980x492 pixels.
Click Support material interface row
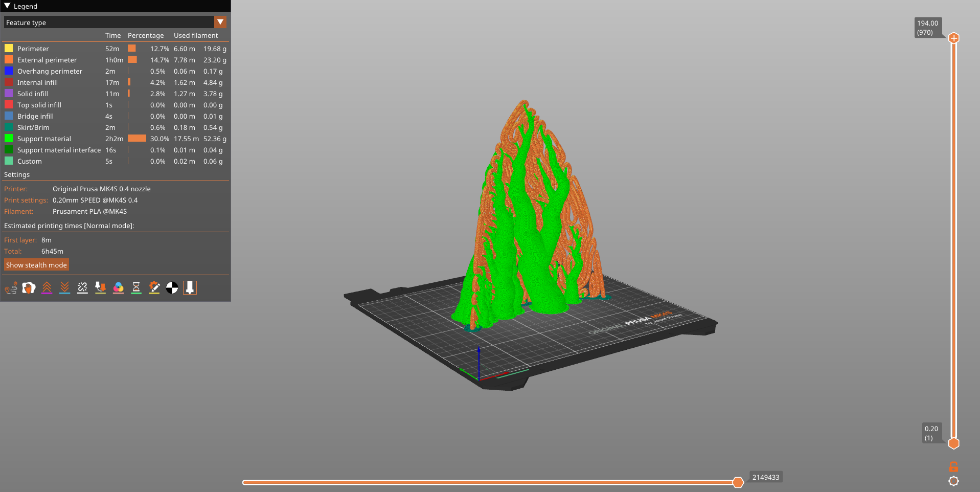click(x=115, y=150)
